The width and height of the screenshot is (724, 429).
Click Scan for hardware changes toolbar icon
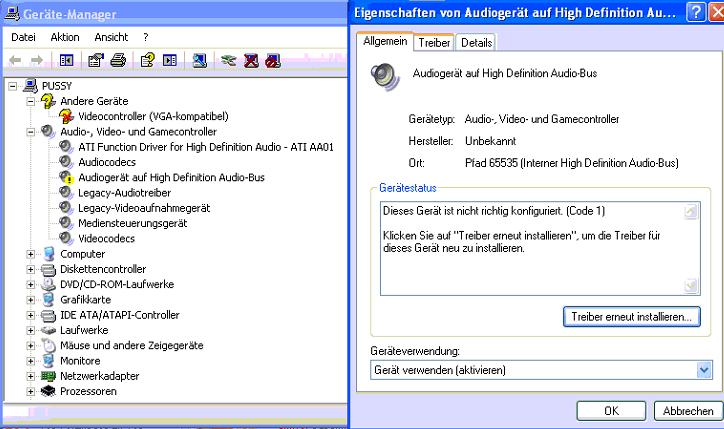(x=199, y=60)
